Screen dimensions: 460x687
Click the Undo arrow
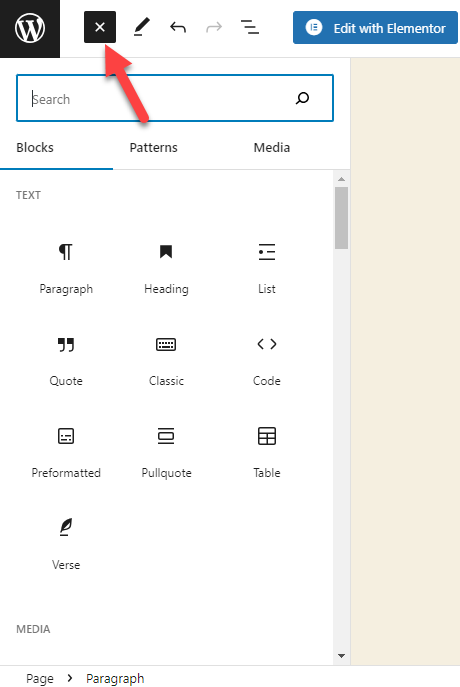point(178,28)
